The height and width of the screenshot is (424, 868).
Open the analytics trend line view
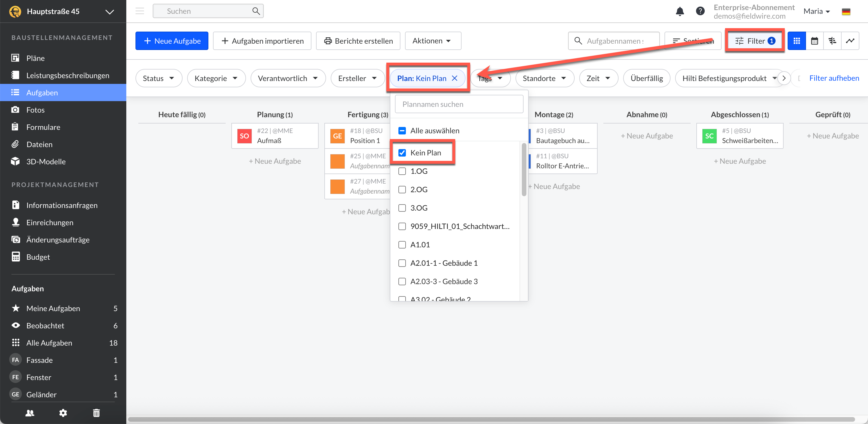click(850, 41)
